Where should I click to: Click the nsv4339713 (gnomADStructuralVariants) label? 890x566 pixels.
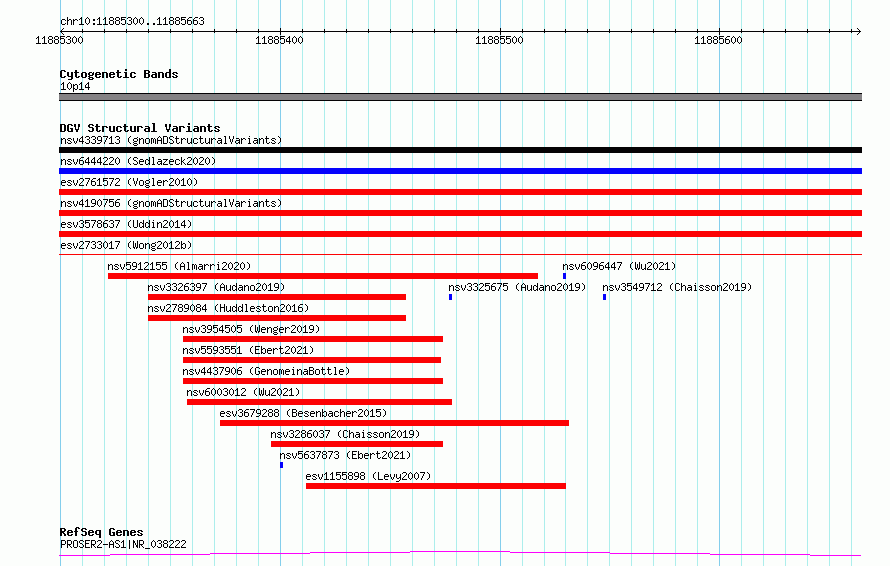pos(171,140)
